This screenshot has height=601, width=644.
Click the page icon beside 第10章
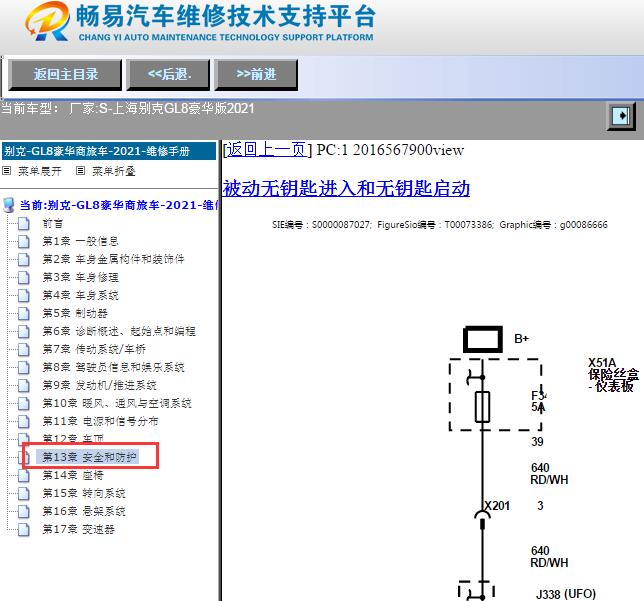[24, 403]
